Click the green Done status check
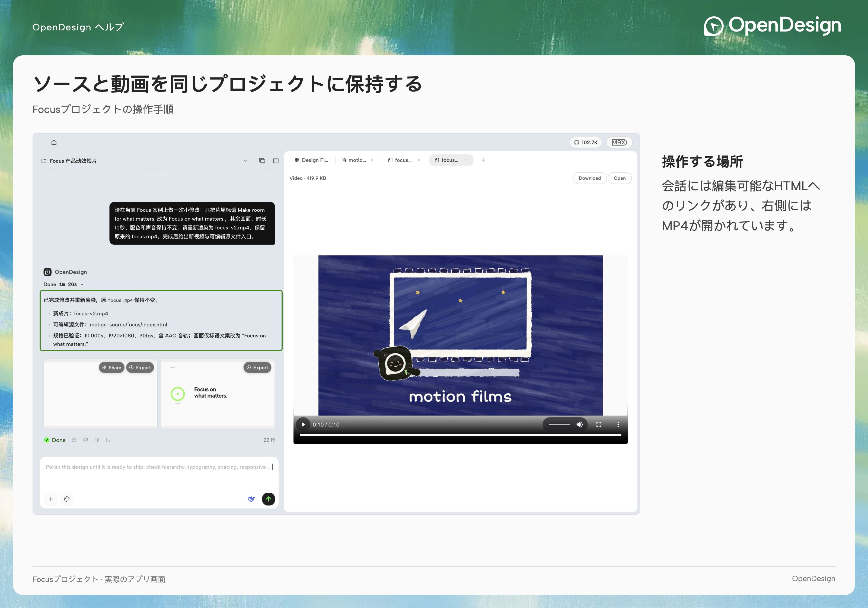Screen dimensions: 868x608 click(x=47, y=440)
